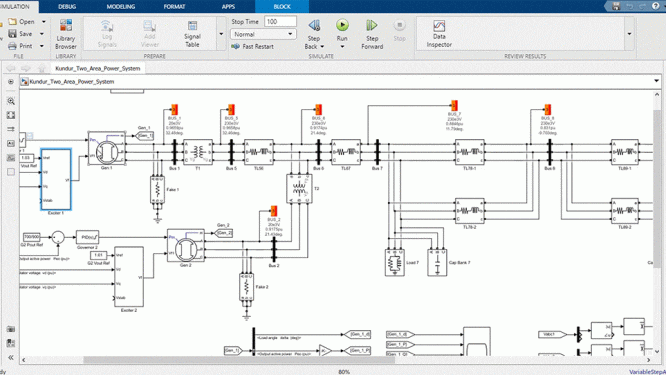Click the zoom tool in left palette
666x375 pixels.
11,101
